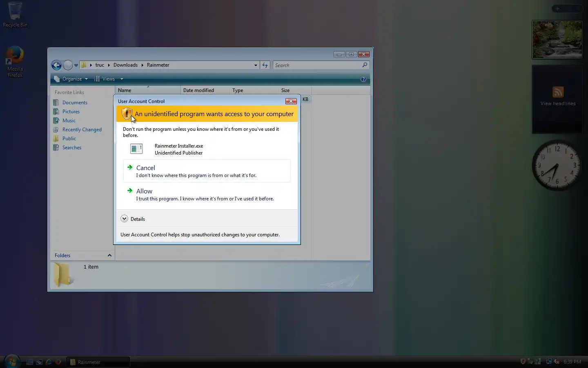Click the folder icon in address bar
The width and height of the screenshot is (588, 368).
[x=84, y=65]
